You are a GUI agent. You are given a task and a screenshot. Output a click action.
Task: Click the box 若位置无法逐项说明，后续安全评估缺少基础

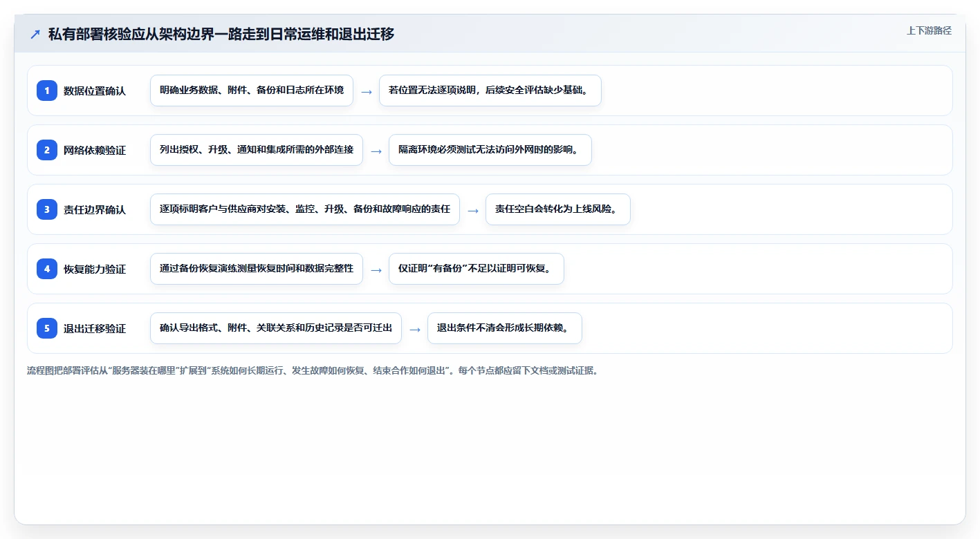point(490,91)
